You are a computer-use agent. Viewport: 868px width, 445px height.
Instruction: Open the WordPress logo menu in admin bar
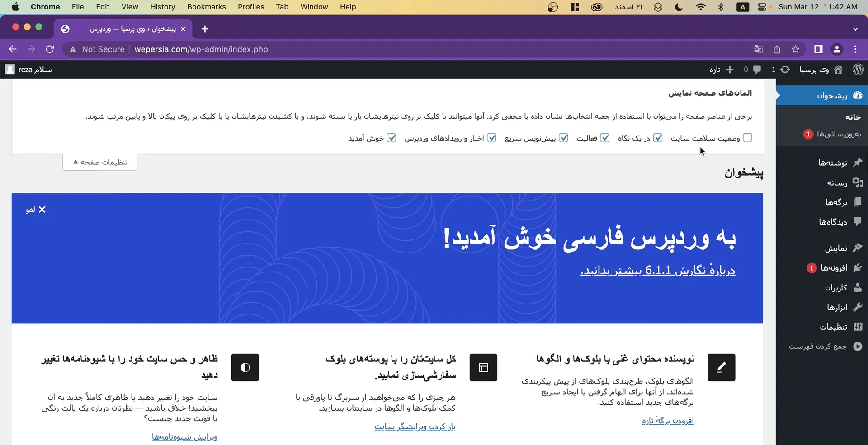(x=858, y=69)
